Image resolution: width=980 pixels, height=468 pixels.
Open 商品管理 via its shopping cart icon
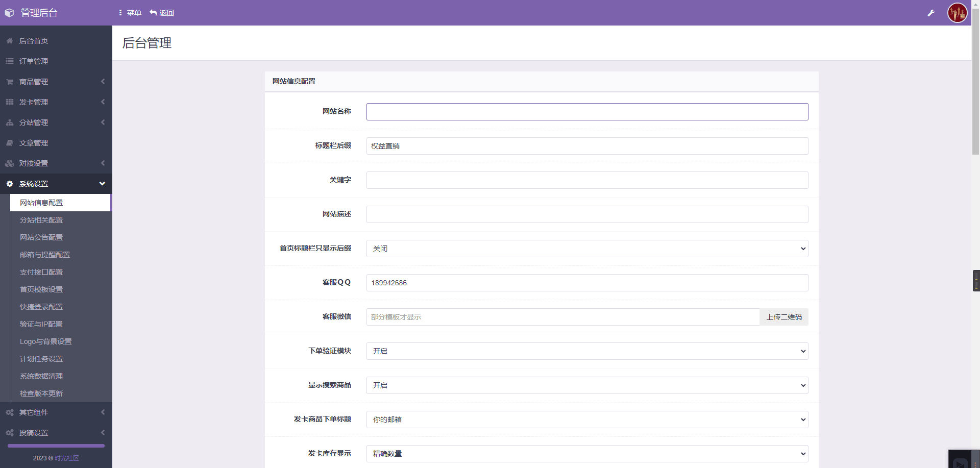point(9,82)
